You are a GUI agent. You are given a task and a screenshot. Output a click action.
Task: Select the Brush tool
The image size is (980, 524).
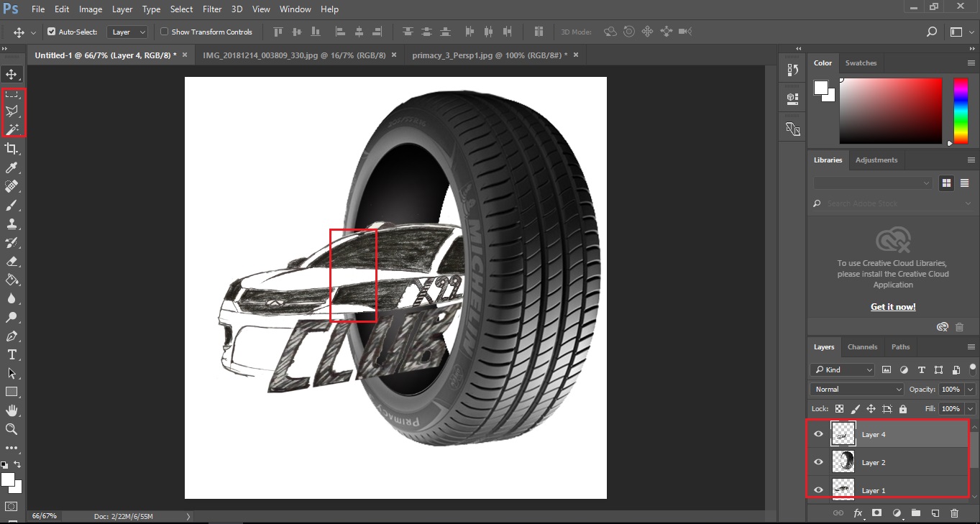coord(12,205)
